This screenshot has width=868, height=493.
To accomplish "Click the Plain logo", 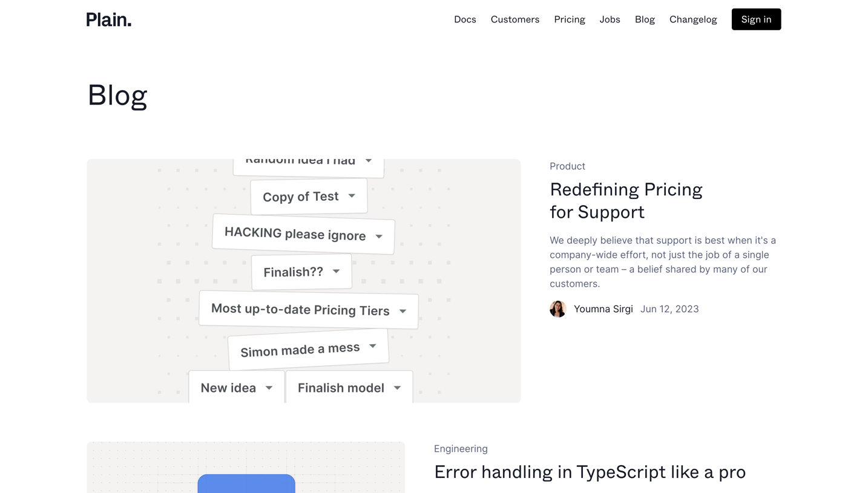I will click(x=108, y=19).
